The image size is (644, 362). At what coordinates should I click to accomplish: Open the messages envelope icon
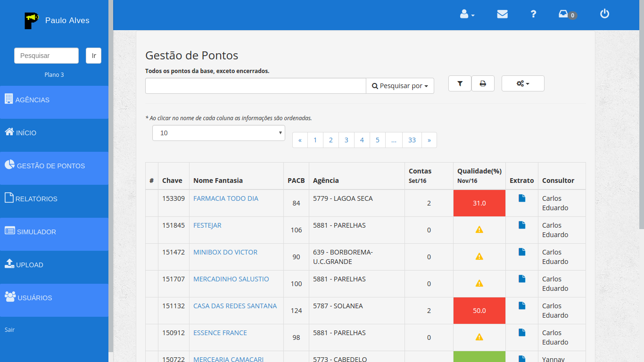(503, 14)
